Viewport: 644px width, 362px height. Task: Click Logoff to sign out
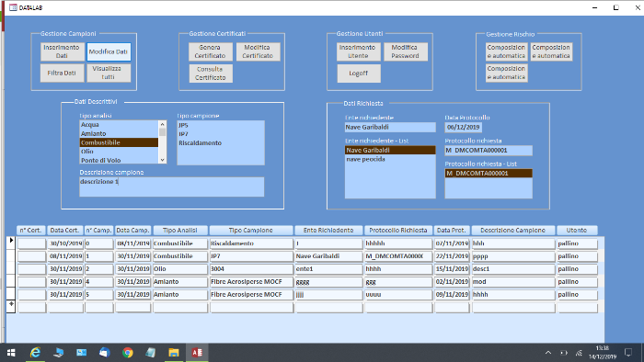[x=358, y=74]
